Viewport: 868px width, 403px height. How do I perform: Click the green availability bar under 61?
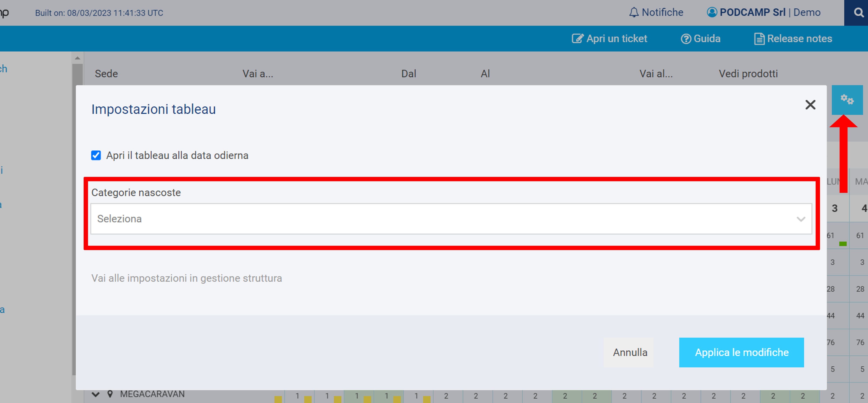[843, 244]
